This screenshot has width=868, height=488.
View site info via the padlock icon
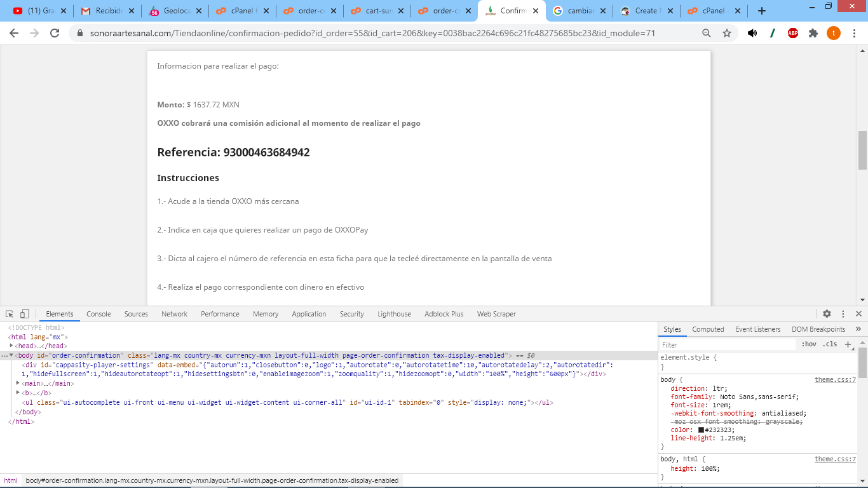click(x=80, y=33)
